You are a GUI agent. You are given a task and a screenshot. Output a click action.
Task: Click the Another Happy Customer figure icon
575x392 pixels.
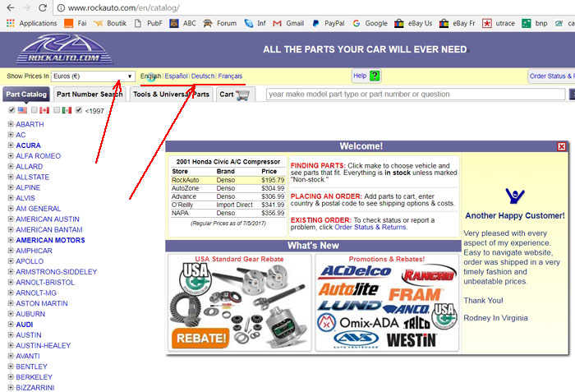click(x=515, y=196)
